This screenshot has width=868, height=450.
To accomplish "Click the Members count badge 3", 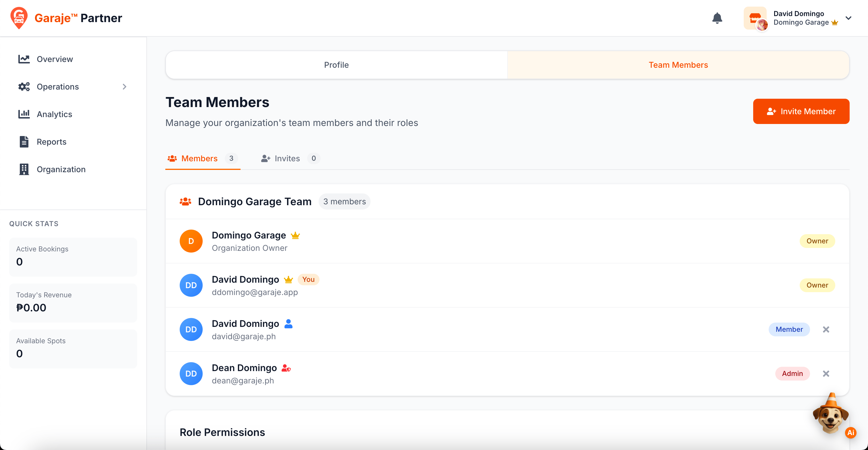I will pos(231,158).
